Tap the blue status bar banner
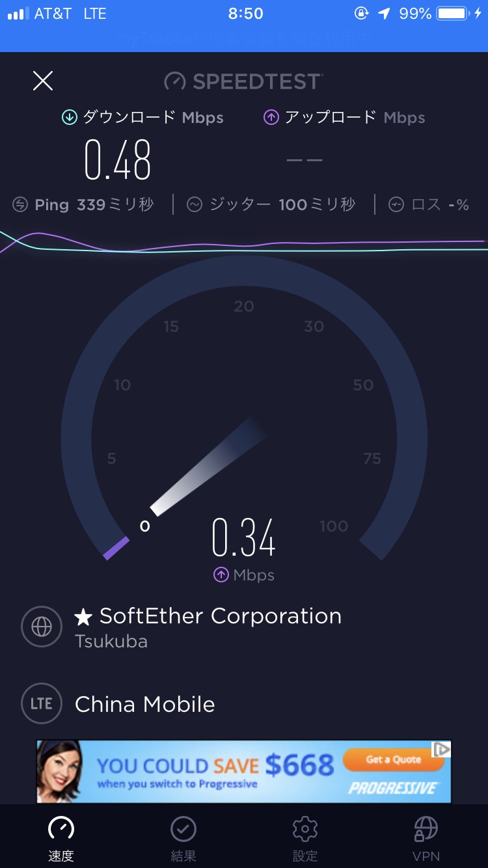The width and height of the screenshot is (488, 868). coord(244,38)
